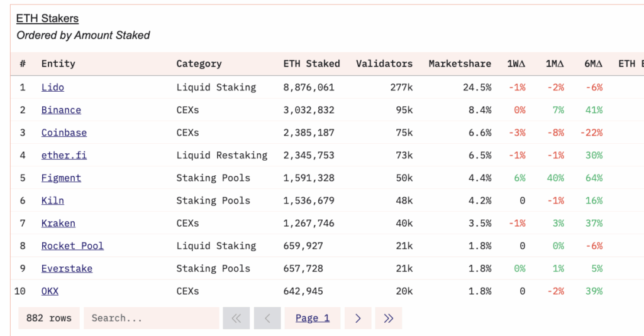
Task: Jump to last page double-chevron button
Action: tap(389, 318)
